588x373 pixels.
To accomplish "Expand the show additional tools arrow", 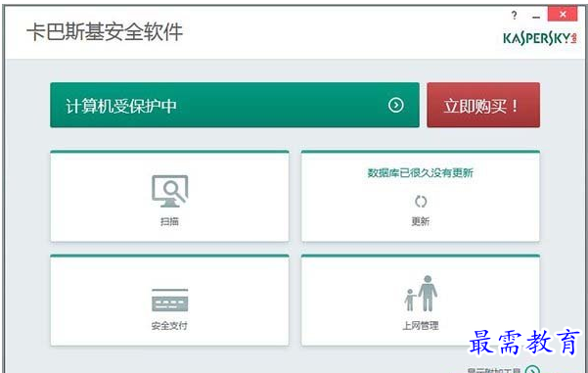I will pos(532,369).
